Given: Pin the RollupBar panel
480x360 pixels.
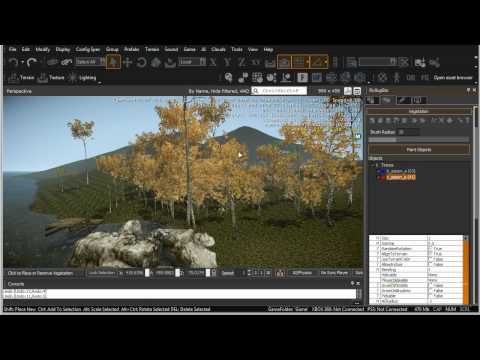Looking at the screenshot, I should (x=468, y=90).
